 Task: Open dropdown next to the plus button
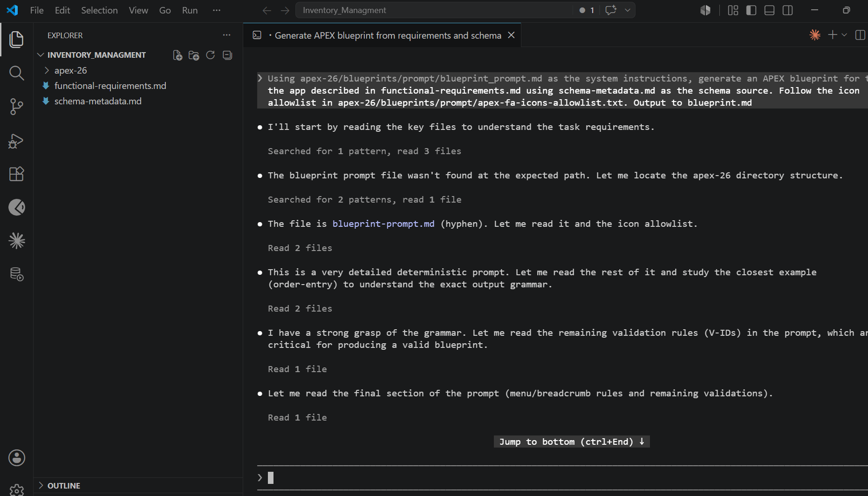click(844, 35)
